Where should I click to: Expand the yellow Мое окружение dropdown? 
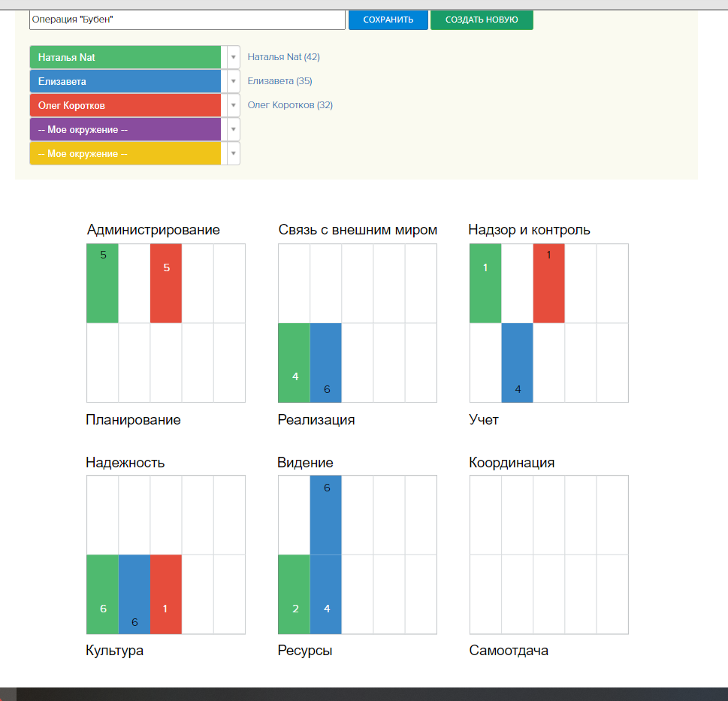point(233,154)
